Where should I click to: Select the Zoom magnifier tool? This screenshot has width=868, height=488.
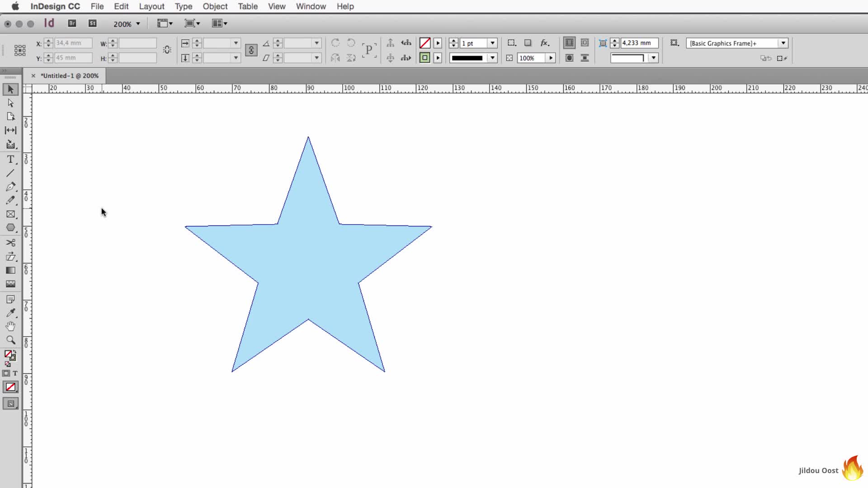(10, 340)
